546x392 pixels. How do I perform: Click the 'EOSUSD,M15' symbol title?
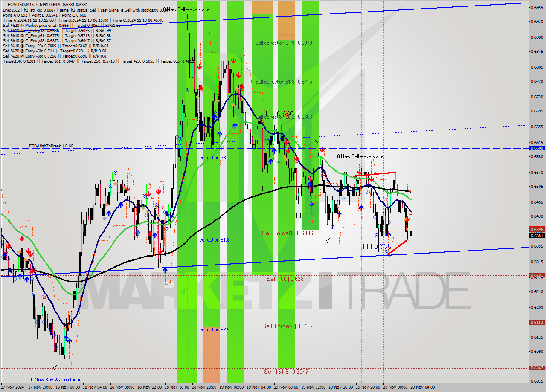point(21,4)
